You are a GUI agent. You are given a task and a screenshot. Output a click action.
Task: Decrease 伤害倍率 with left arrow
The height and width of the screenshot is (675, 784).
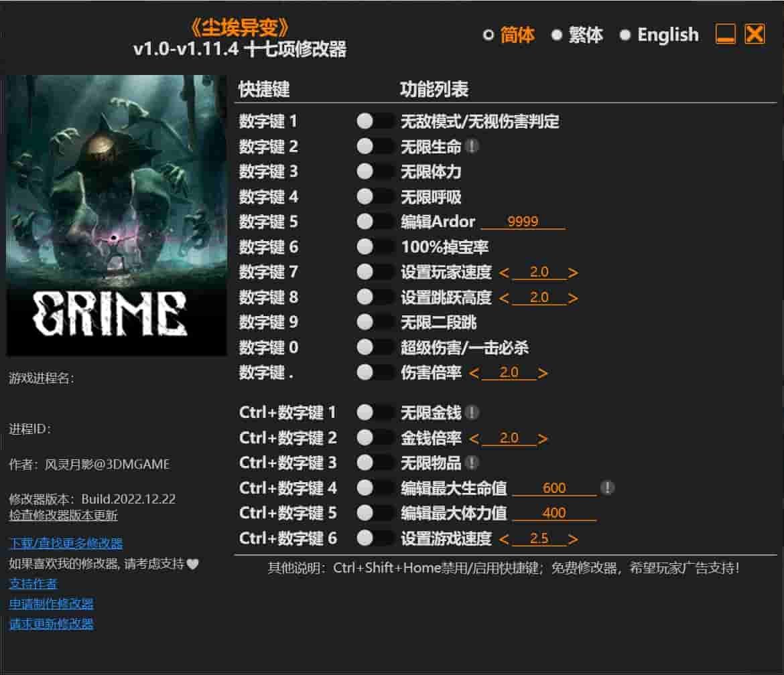[474, 373]
